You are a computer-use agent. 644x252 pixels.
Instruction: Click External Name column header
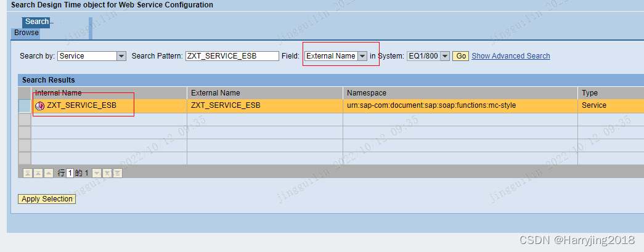click(x=265, y=93)
